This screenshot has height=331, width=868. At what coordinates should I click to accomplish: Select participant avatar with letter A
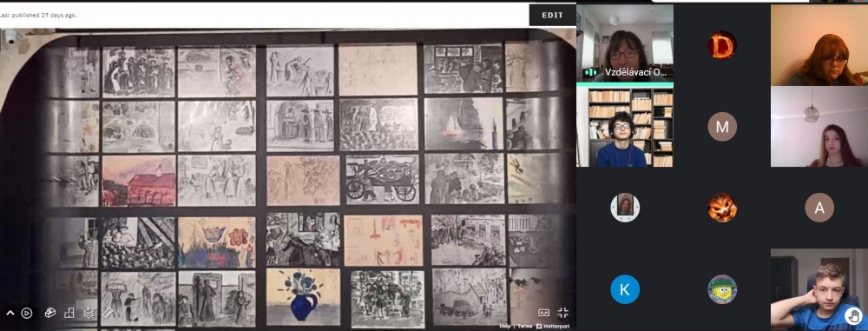[819, 208]
